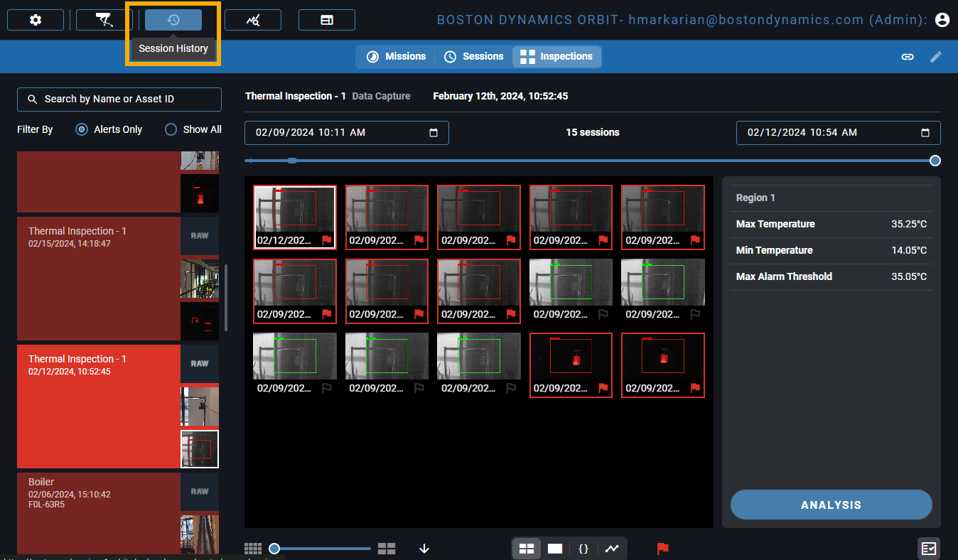Viewport: 958px width, 560px height.
Task: Switch to JSON braces view
Action: (583, 549)
